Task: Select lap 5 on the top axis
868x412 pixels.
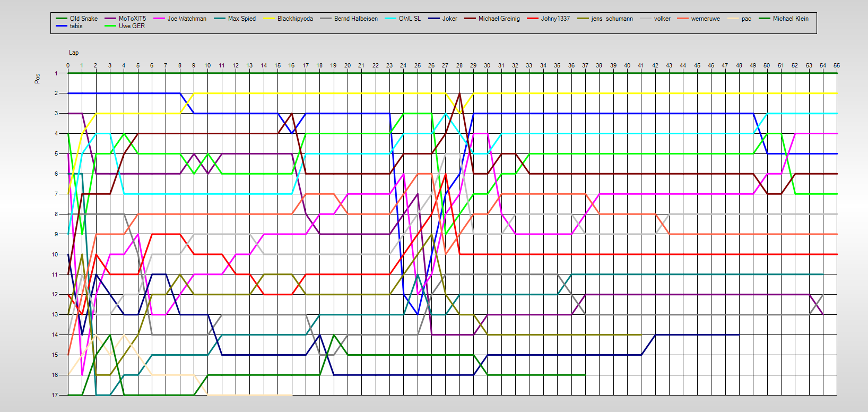Action: [x=138, y=65]
